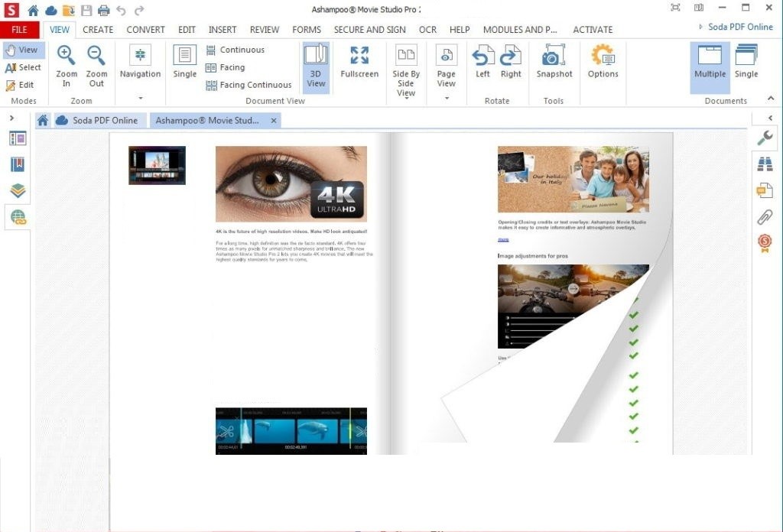This screenshot has height=532, width=783.
Task: Click the Soda PDF logo icon
Action: pyautogui.click(x=11, y=9)
